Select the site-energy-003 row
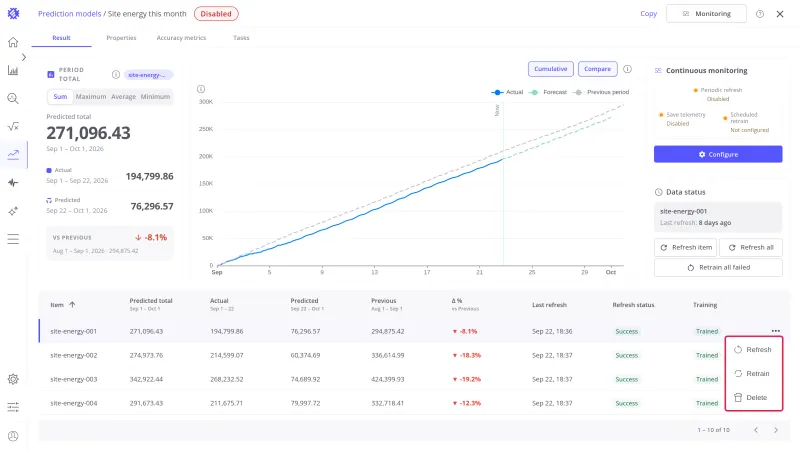 (x=414, y=379)
